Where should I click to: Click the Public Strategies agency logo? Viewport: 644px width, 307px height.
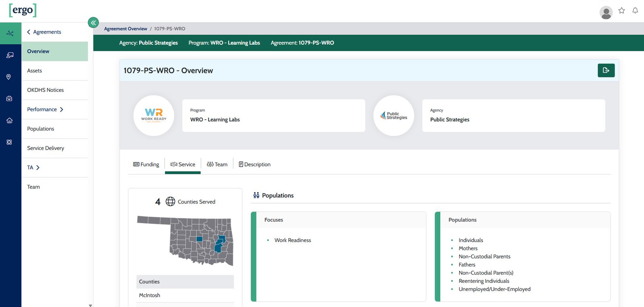[x=394, y=116]
